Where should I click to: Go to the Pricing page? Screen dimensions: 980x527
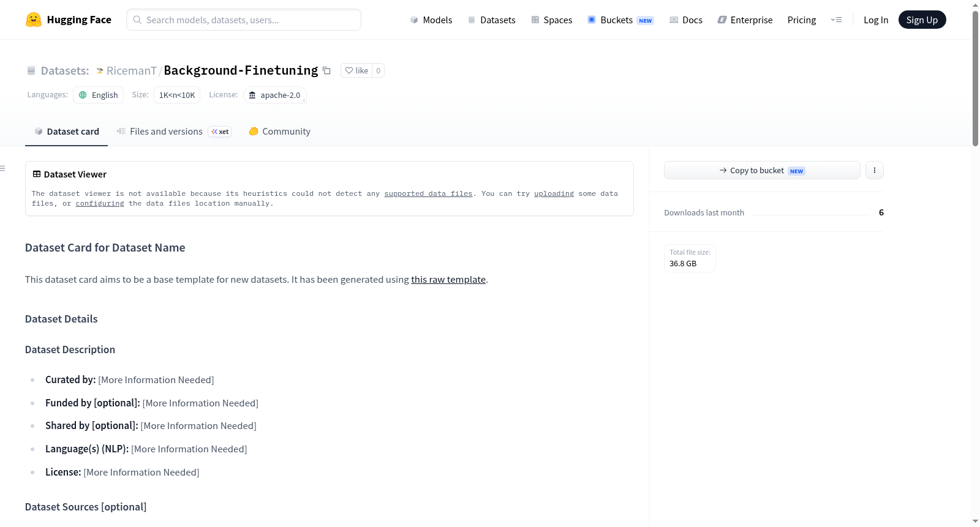pos(802,20)
